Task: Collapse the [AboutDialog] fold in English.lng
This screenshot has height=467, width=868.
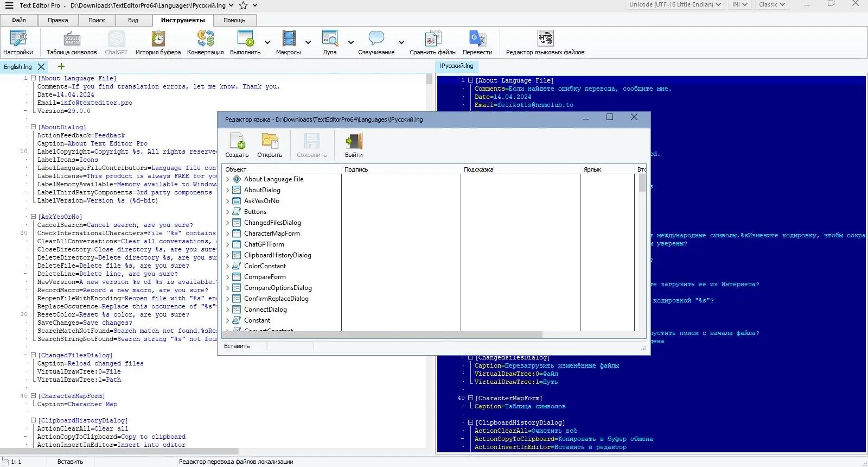Action: tap(33, 127)
